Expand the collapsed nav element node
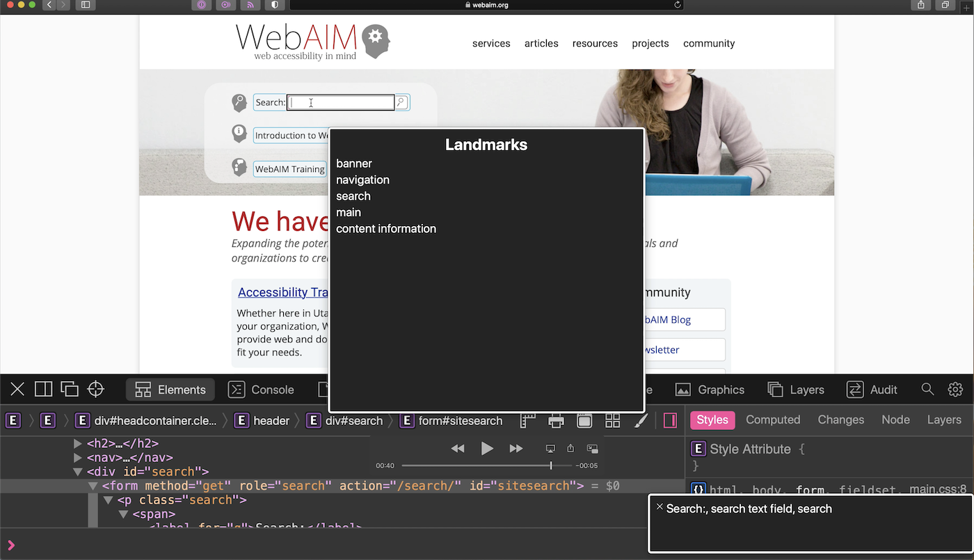This screenshot has width=974, height=560. 78,458
